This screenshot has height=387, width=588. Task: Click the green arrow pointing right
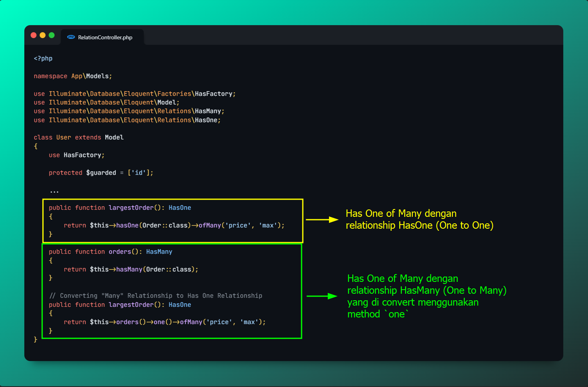(x=322, y=296)
